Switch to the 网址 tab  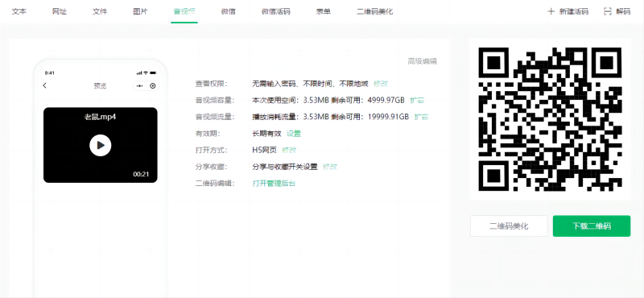pyautogui.click(x=60, y=11)
